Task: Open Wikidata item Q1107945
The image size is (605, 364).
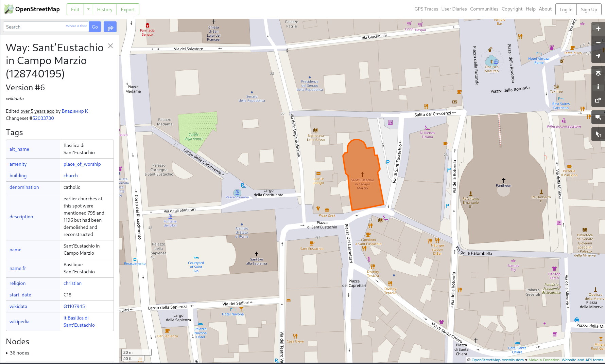Action: coord(74,306)
